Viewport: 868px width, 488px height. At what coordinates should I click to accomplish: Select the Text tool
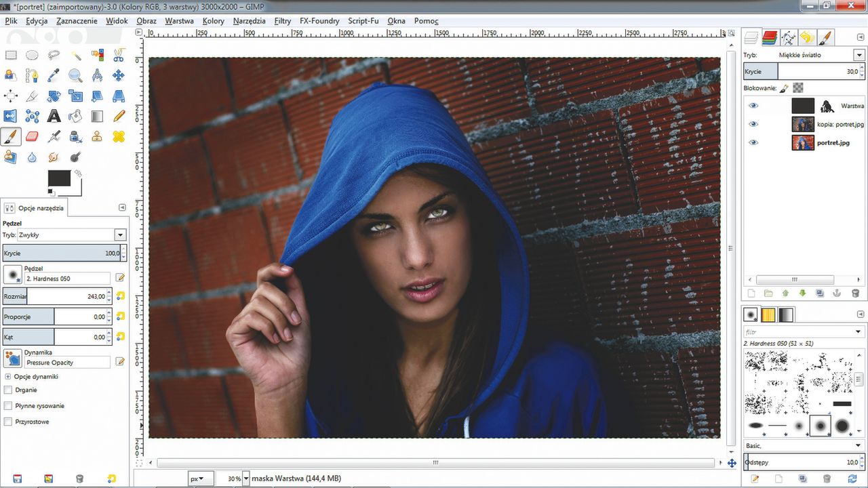54,117
